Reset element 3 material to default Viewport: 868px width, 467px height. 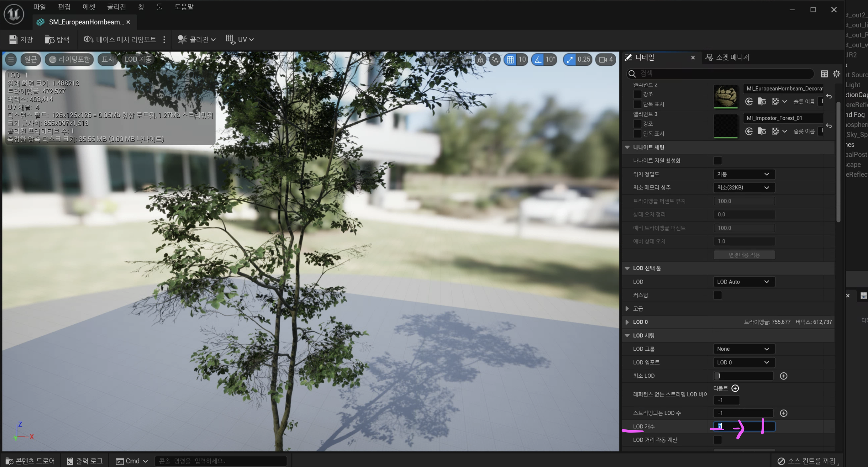click(x=829, y=126)
